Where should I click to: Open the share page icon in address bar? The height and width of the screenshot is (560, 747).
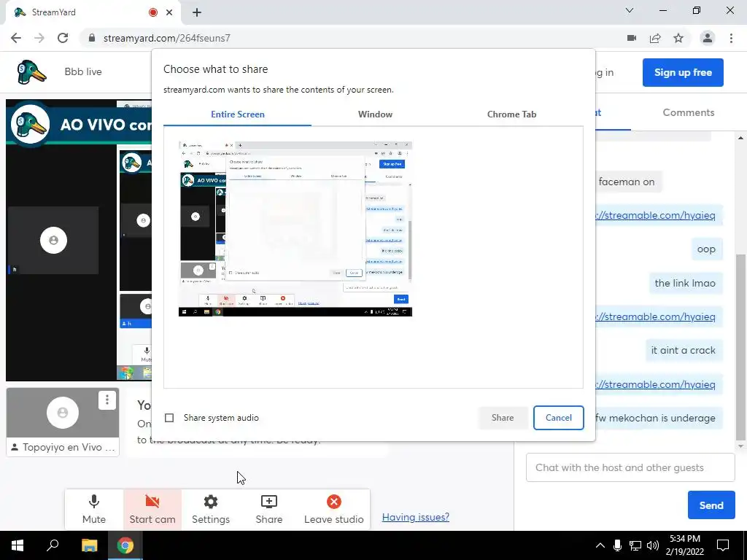click(655, 38)
